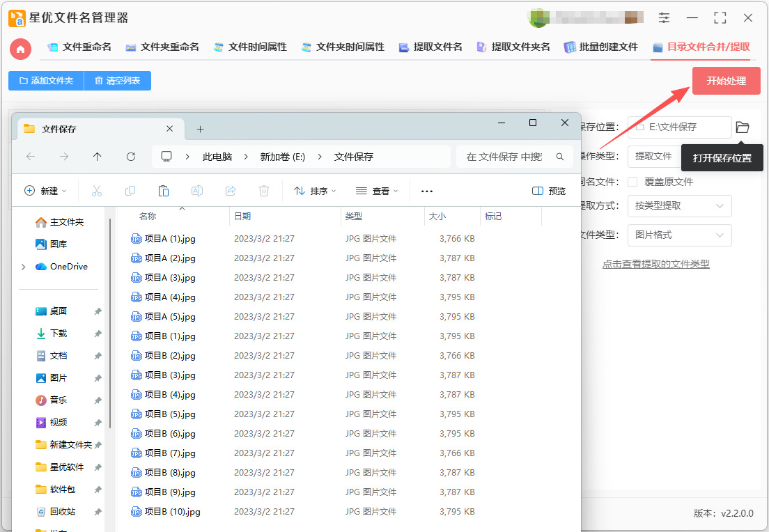Screen dimensions: 769x532
Task: Click the delete trash icon in Explorer
Action: pos(264,191)
